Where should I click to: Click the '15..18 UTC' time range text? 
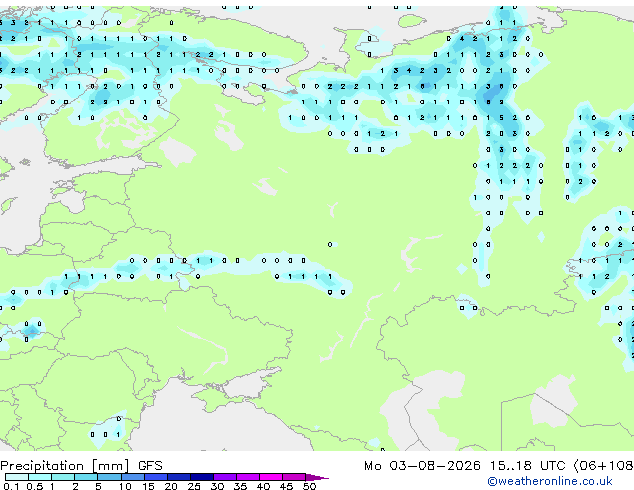point(527,466)
